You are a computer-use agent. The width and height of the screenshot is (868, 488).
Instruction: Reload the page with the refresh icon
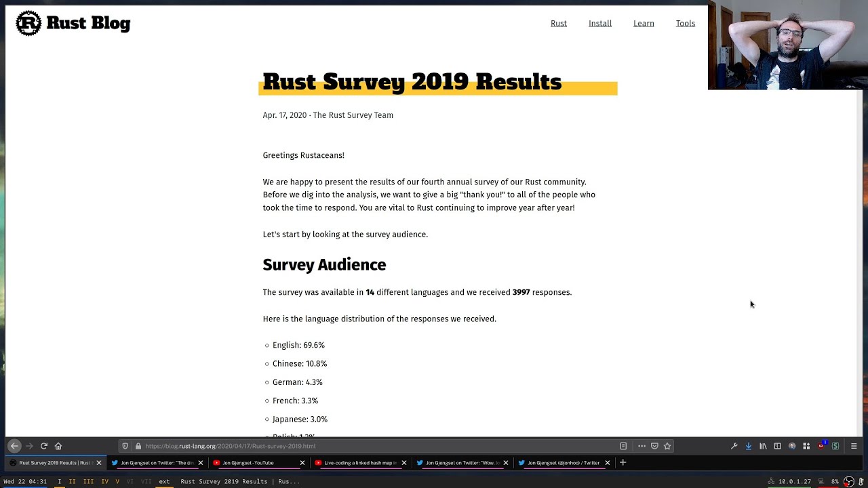(x=44, y=446)
